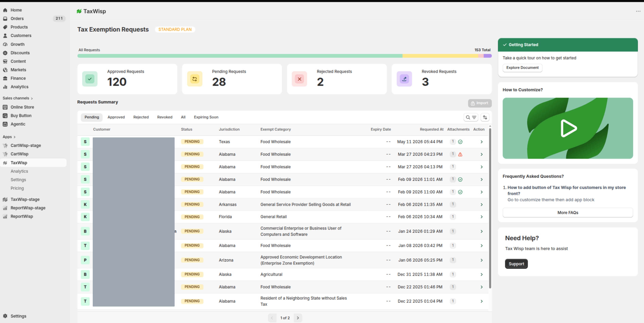
Task: Click the Pending Requests yellow icon
Action: click(194, 79)
